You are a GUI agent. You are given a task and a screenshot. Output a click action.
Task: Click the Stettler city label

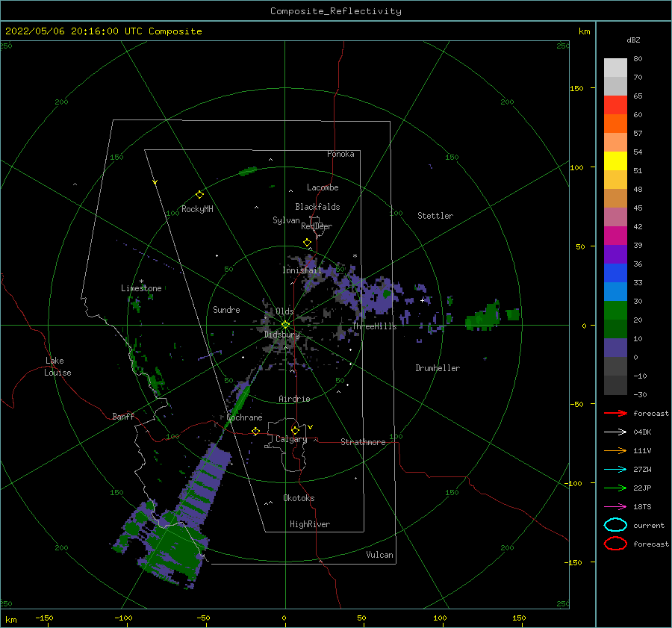[x=435, y=216]
